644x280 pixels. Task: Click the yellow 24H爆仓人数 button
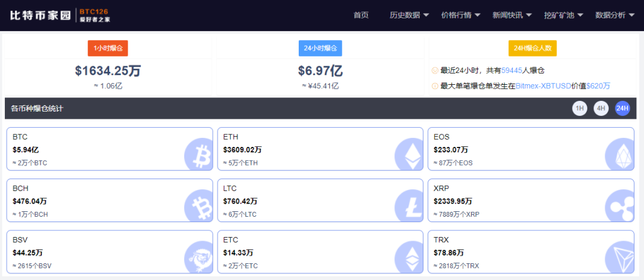pos(532,48)
